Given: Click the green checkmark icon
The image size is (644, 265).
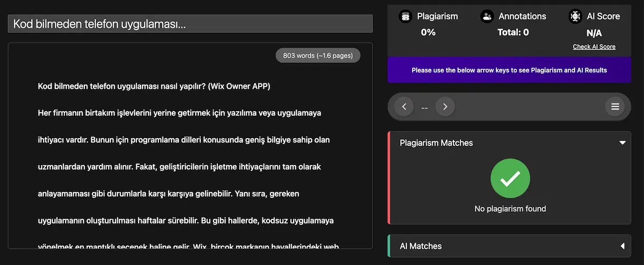Looking at the screenshot, I should (x=510, y=179).
